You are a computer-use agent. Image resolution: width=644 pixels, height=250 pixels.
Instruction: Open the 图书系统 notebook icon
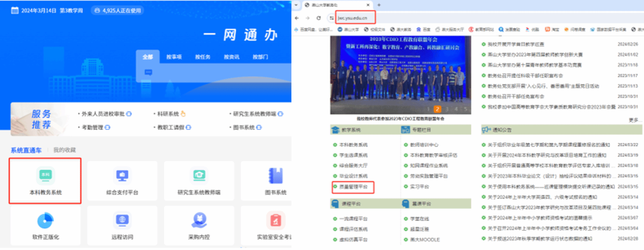[276, 175]
